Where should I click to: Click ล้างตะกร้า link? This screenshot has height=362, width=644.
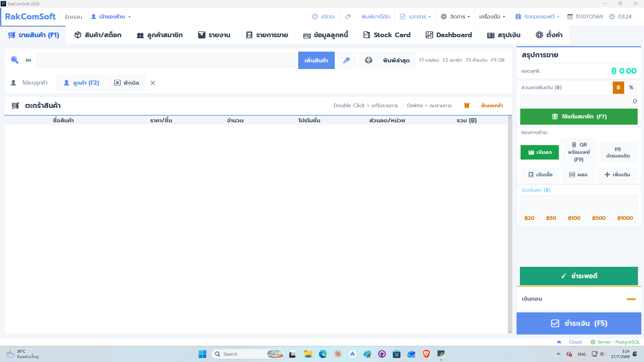492,106
